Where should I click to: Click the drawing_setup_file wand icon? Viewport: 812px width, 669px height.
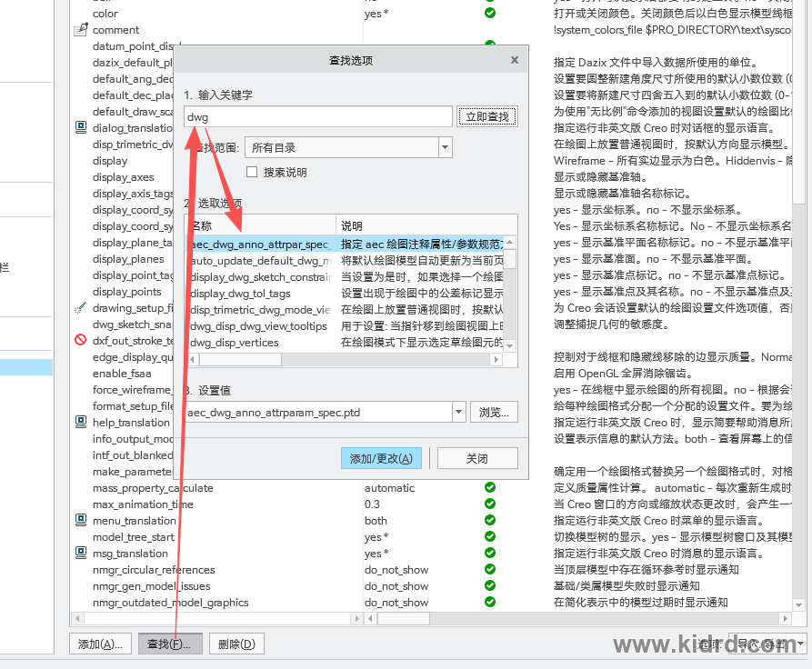click(x=80, y=308)
